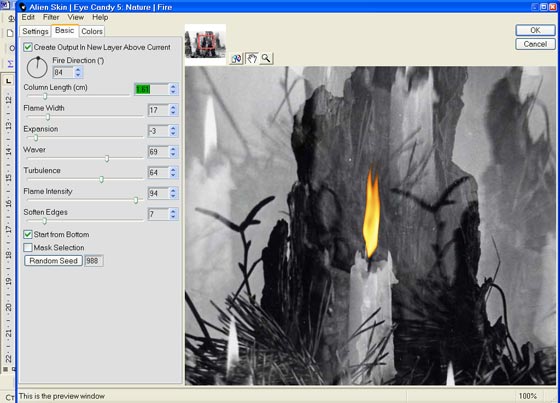Click the candle flame in preview

pyautogui.click(x=371, y=214)
